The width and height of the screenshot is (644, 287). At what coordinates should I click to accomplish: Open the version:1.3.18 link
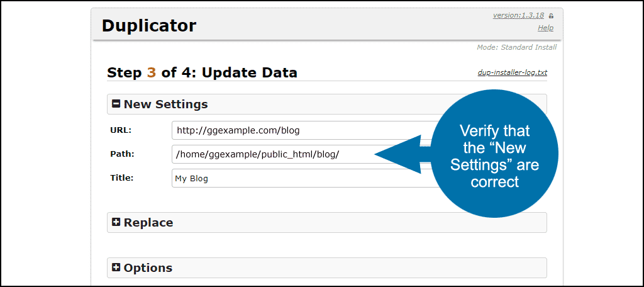(x=518, y=15)
